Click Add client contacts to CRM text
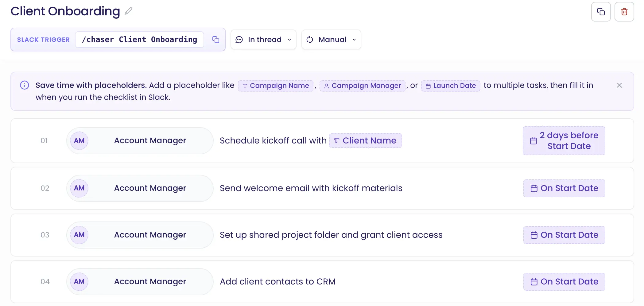The image size is (644, 306). tap(278, 282)
